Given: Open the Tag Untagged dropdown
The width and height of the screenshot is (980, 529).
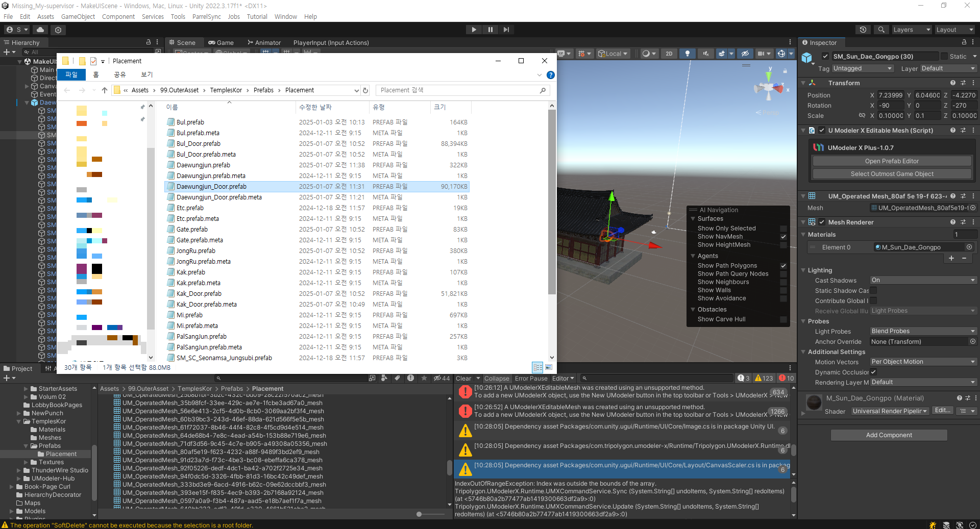Looking at the screenshot, I should 863,68.
